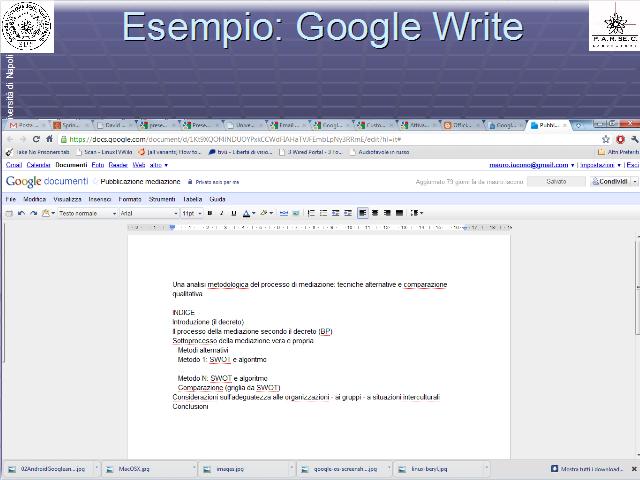The height and width of the screenshot is (480, 640).
Task: Open the line spacing dropdown
Action: click(416, 213)
